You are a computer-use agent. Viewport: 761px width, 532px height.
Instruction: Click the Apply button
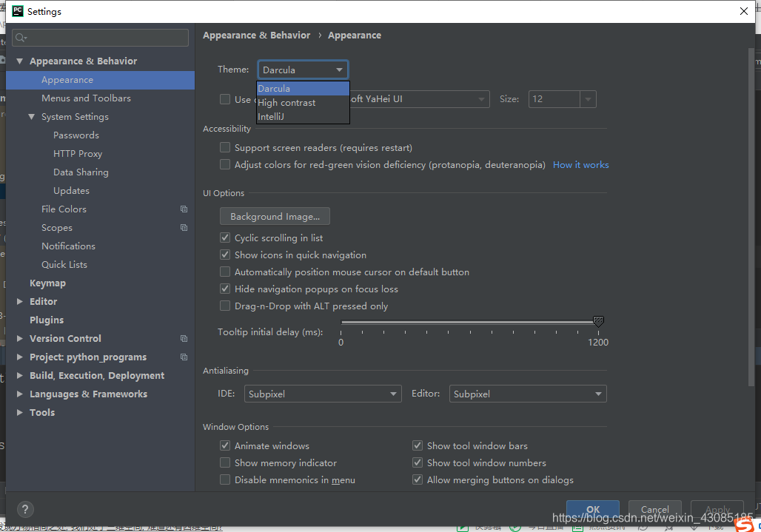[x=717, y=509]
